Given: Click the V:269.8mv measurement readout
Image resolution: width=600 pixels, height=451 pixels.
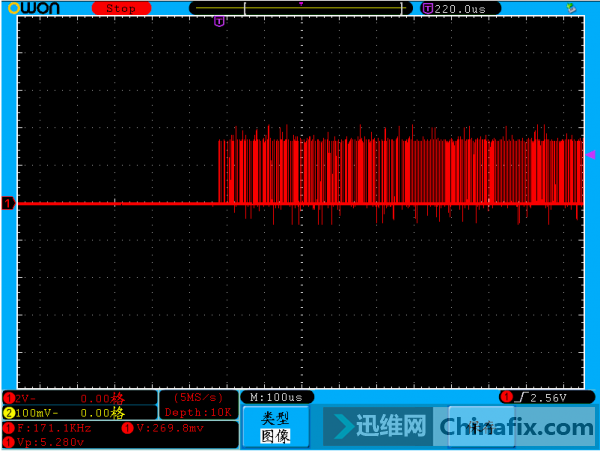Looking at the screenshot, I should click(170, 428).
